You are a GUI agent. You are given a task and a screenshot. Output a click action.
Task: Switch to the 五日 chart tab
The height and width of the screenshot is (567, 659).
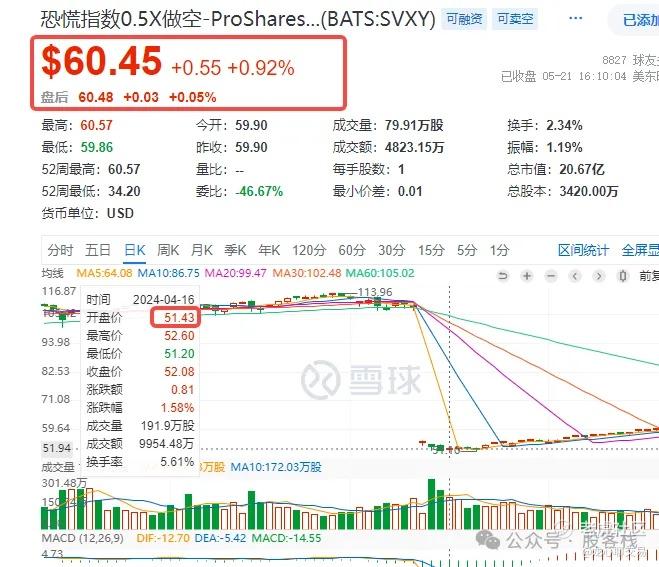(x=98, y=250)
